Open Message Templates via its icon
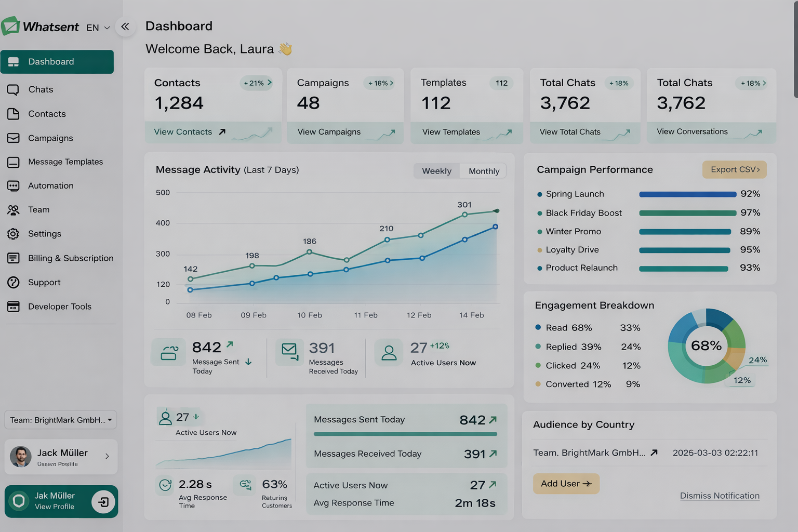The width and height of the screenshot is (798, 532). click(x=13, y=162)
